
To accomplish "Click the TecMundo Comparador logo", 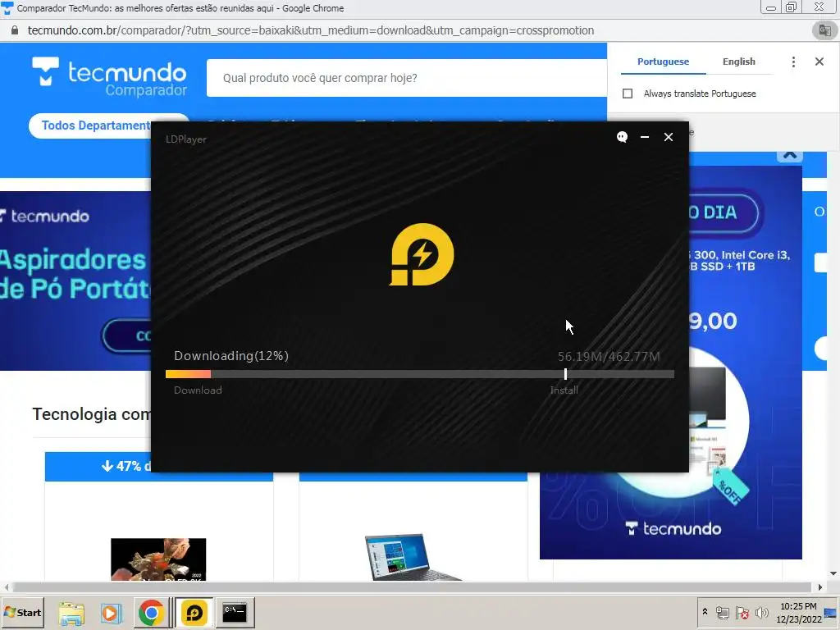I will (x=110, y=77).
